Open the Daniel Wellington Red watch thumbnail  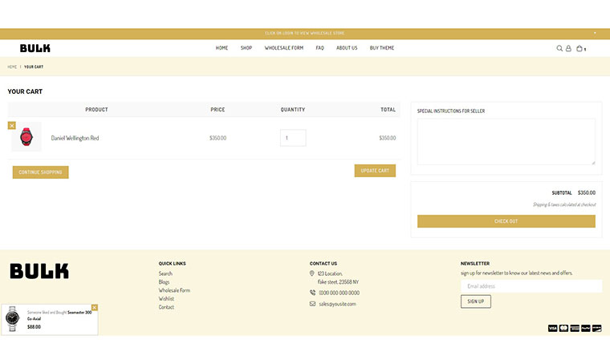click(26, 138)
